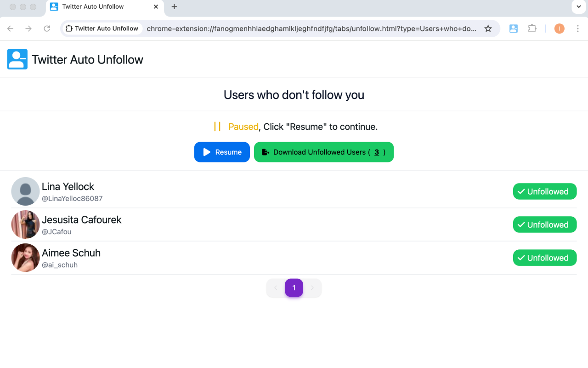
Task: Click the Twitter Auto Unfollow extension logo
Action: click(x=17, y=59)
